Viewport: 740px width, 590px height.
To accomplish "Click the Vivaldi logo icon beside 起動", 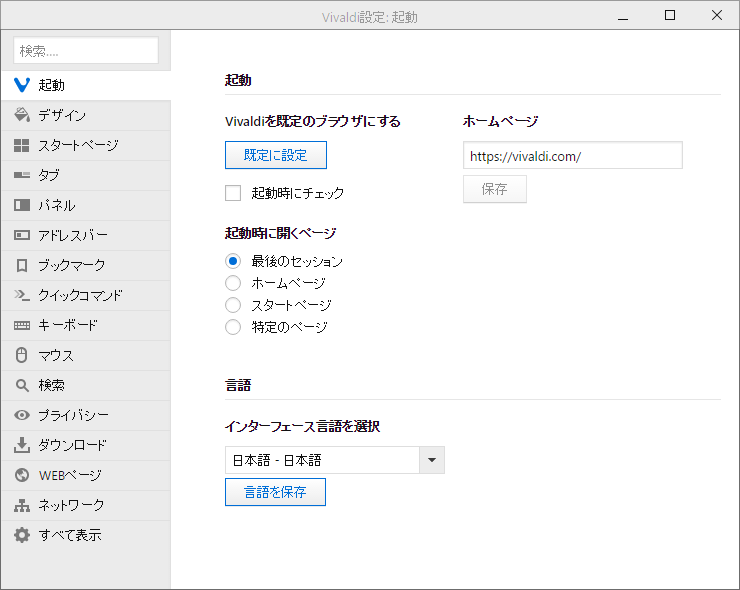I will coord(22,85).
